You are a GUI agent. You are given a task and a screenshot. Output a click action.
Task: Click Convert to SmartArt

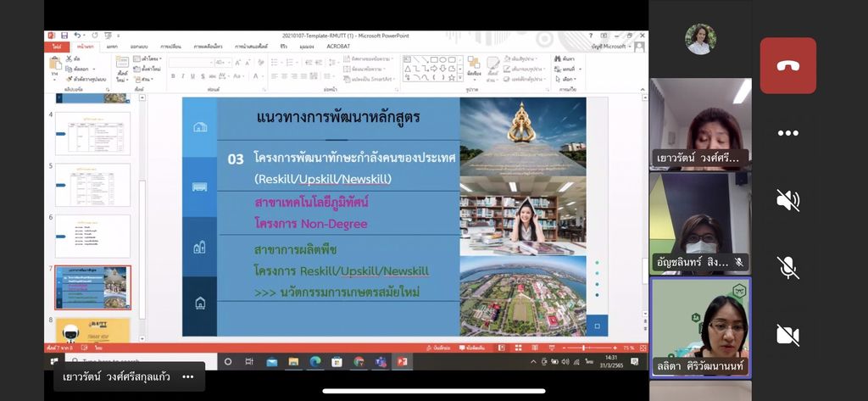[370, 79]
